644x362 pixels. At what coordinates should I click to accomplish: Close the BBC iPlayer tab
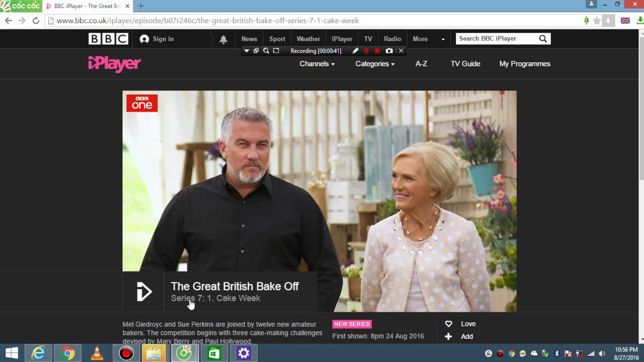tap(127, 6)
